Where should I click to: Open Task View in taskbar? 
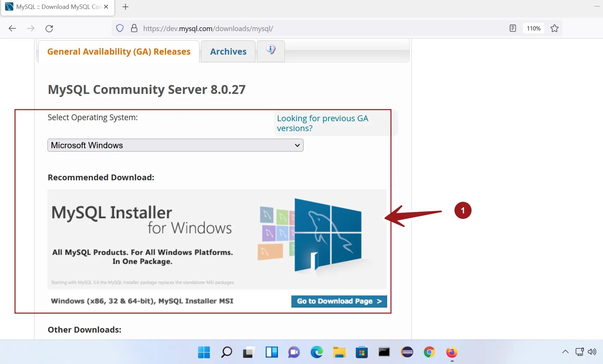coord(249,352)
